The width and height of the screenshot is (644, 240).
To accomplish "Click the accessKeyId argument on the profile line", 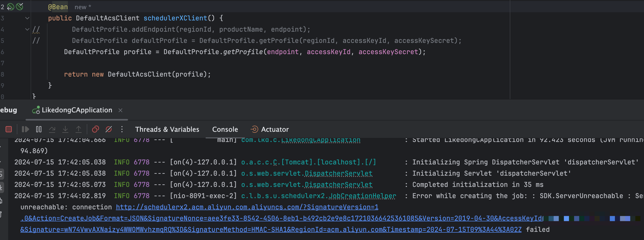I will click(329, 52).
